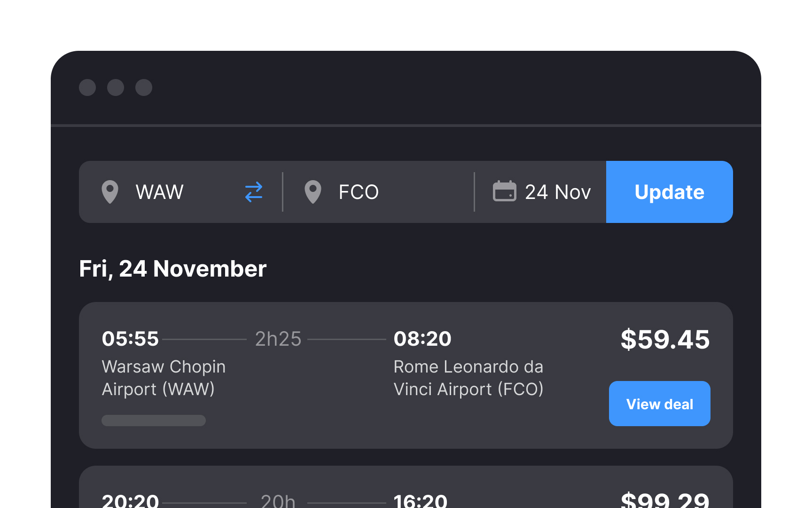The height and width of the screenshot is (508, 812).
Task: Open the WAW departure airport field
Action: click(x=159, y=192)
